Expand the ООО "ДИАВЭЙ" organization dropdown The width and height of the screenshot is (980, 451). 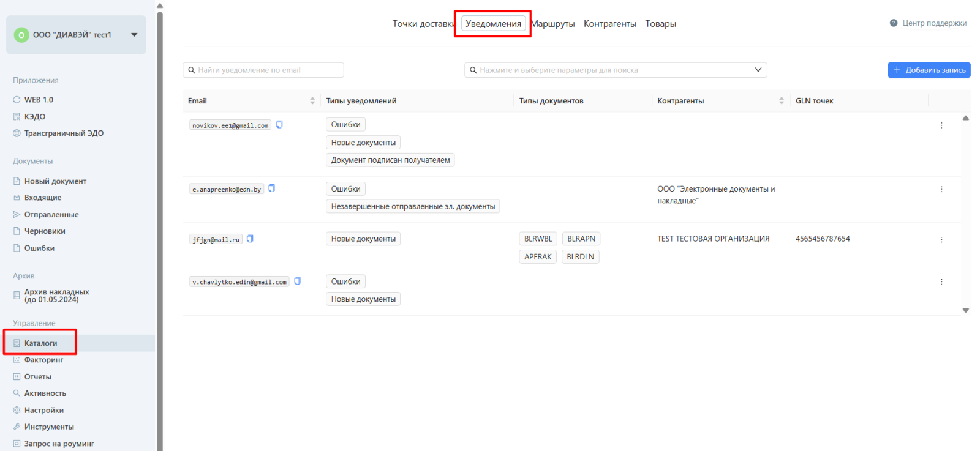(x=134, y=35)
